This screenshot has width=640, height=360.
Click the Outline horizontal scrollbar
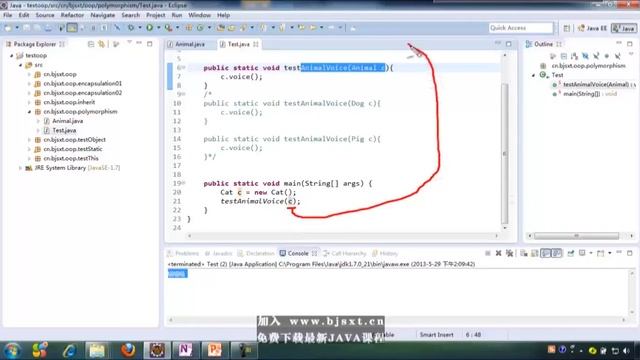(576, 236)
